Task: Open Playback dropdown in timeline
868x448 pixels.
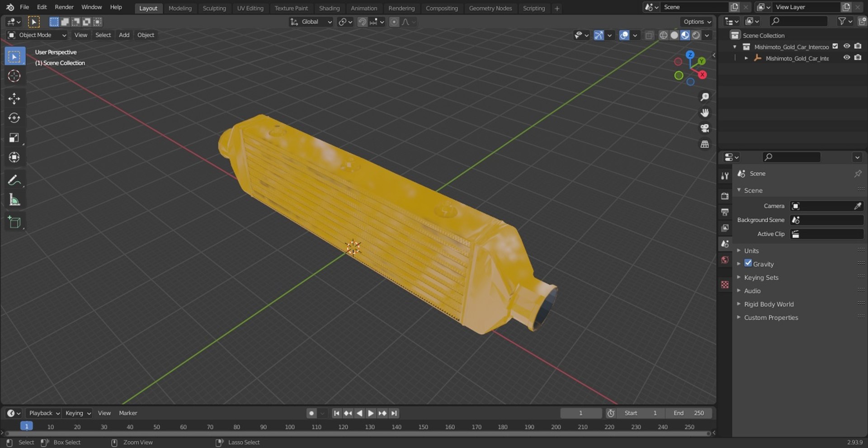Action: click(x=44, y=413)
